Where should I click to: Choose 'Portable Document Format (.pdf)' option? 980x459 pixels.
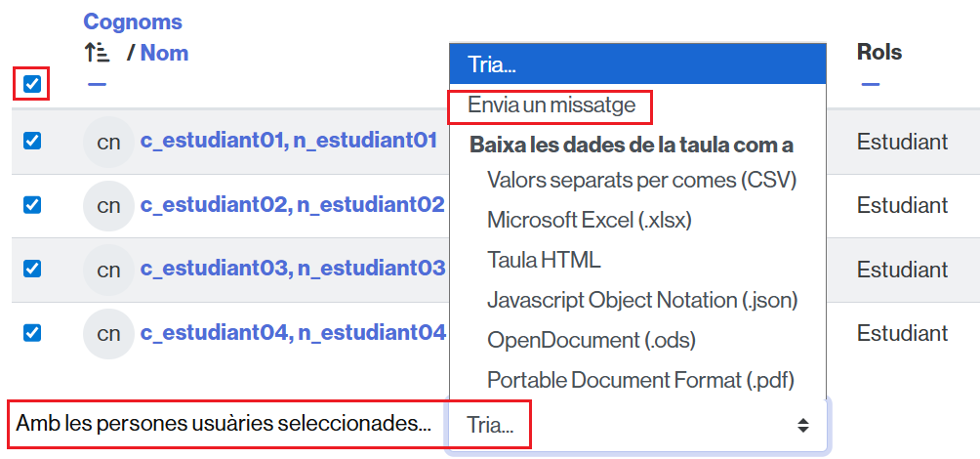pyautogui.click(x=640, y=379)
